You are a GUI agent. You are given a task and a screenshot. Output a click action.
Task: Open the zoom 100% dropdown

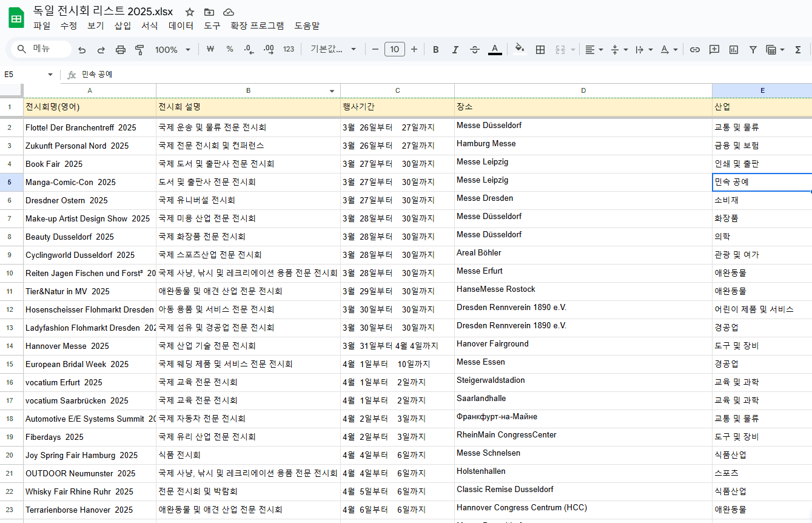173,50
